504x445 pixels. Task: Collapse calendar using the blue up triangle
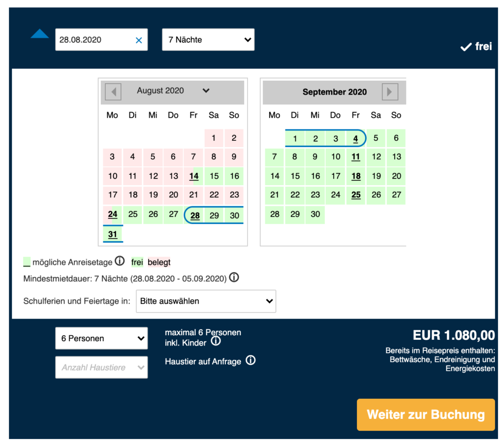(39, 34)
